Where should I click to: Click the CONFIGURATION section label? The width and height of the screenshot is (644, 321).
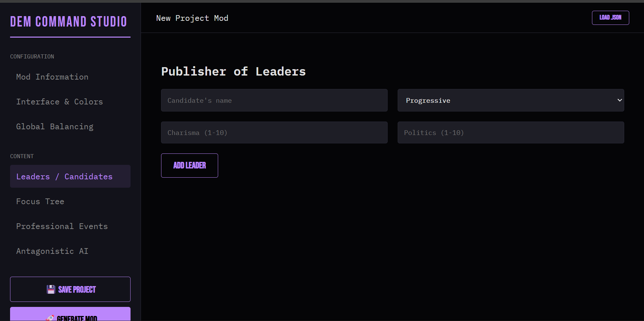pos(32,56)
